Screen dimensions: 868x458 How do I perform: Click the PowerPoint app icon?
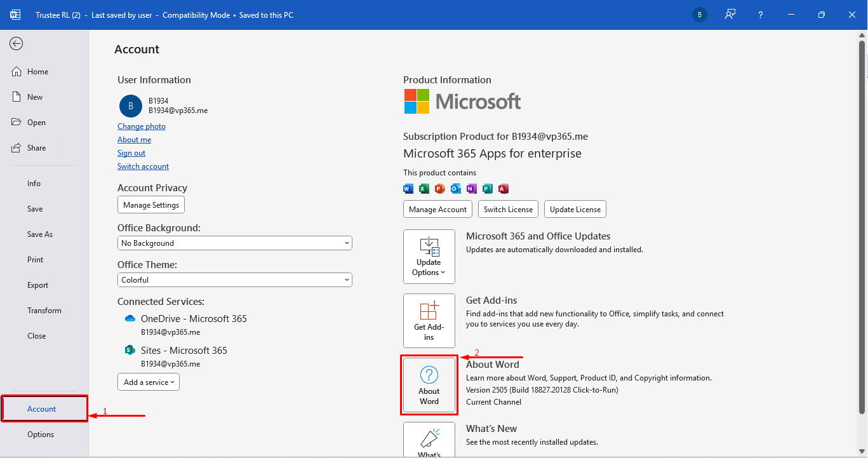[440, 189]
